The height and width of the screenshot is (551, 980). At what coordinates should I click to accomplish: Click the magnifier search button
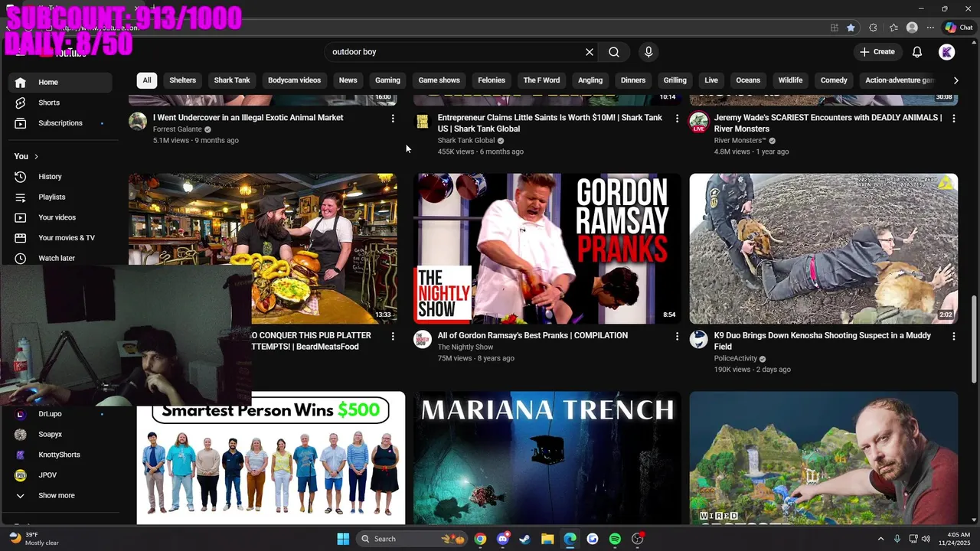coord(614,52)
